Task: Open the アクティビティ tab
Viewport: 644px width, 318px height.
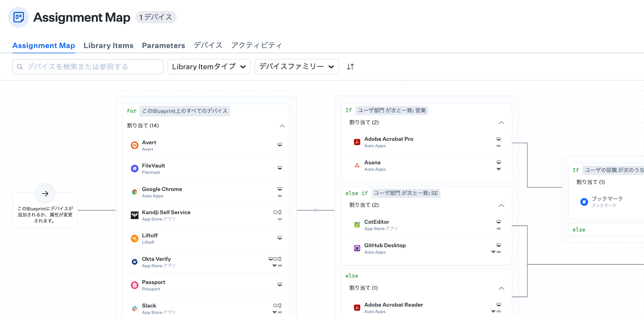Action: pos(256,45)
